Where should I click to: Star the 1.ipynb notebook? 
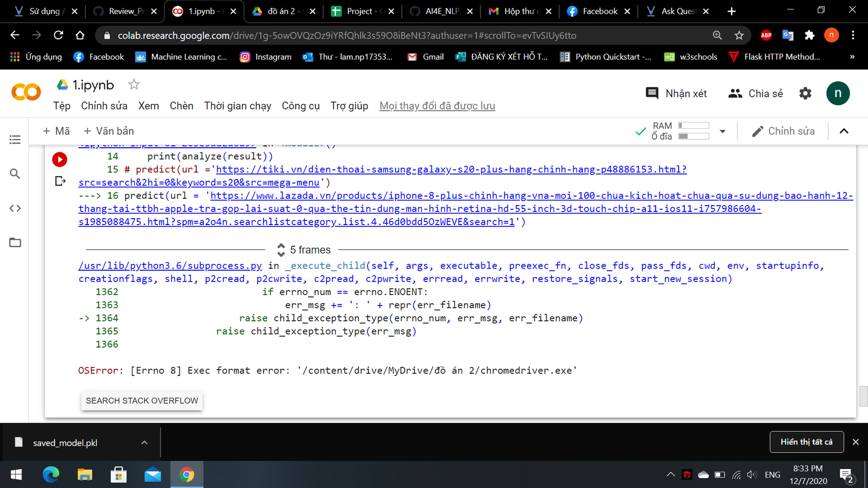pos(134,85)
